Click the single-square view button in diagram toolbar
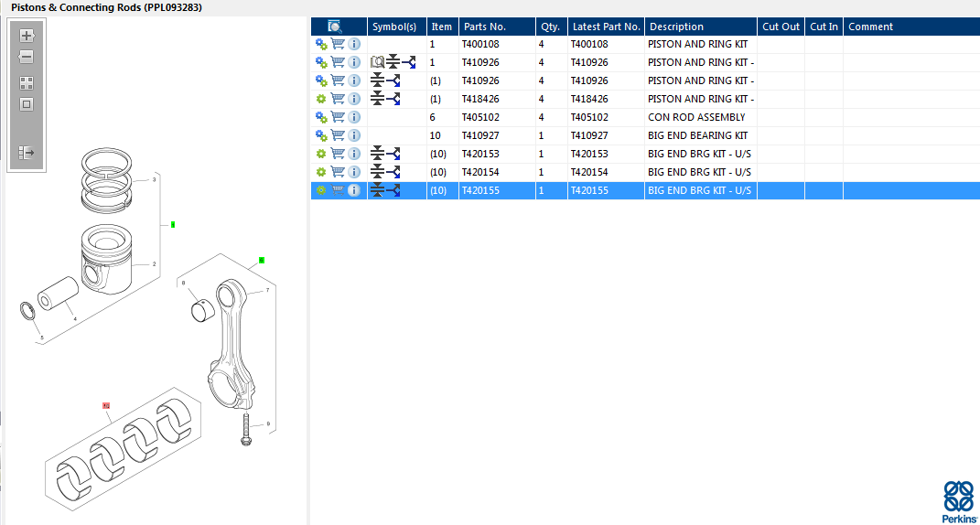 click(27, 104)
